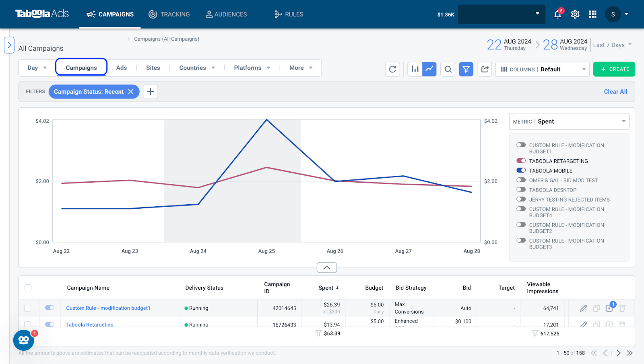Viewport: 644px width, 364px height.
Task: Open the search magnifier icon
Action: [x=448, y=69]
